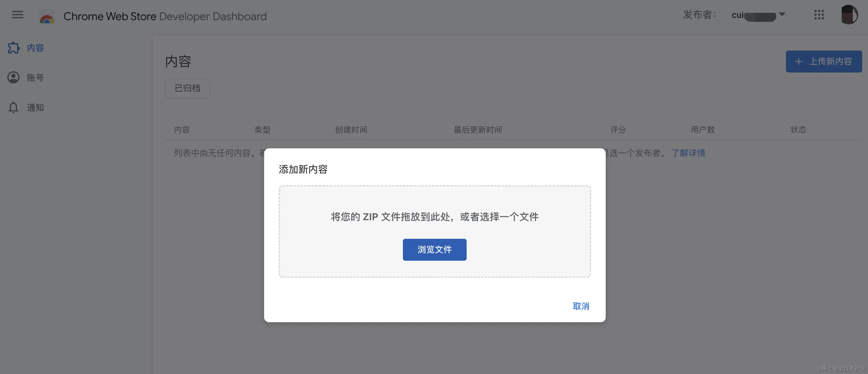Open the 了解详情 link
The image size is (868, 374).
(688, 153)
